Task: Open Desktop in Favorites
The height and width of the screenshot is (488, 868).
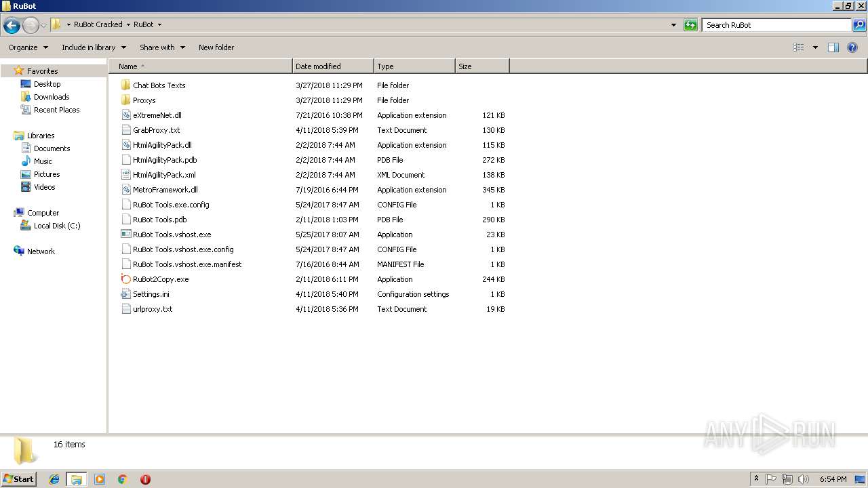Action: [x=47, y=84]
